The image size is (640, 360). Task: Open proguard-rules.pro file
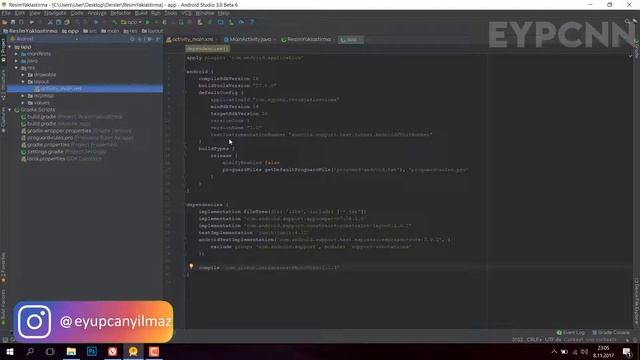click(77, 138)
